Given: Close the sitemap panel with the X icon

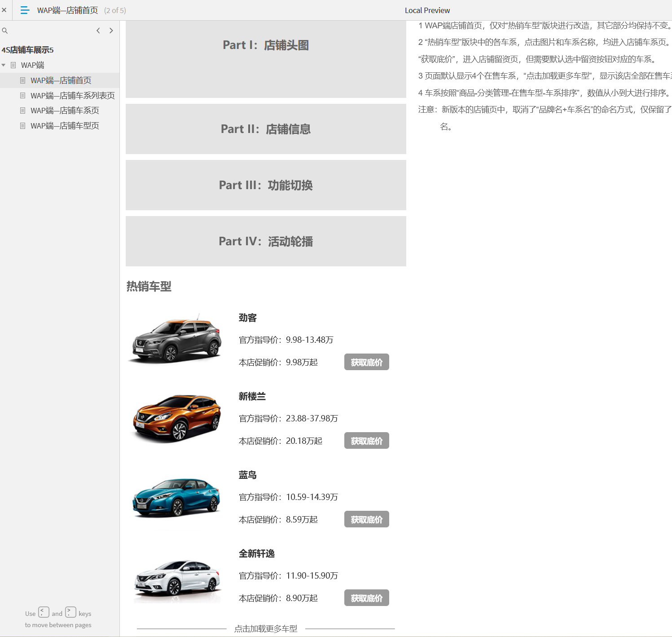Looking at the screenshot, I should point(4,10).
